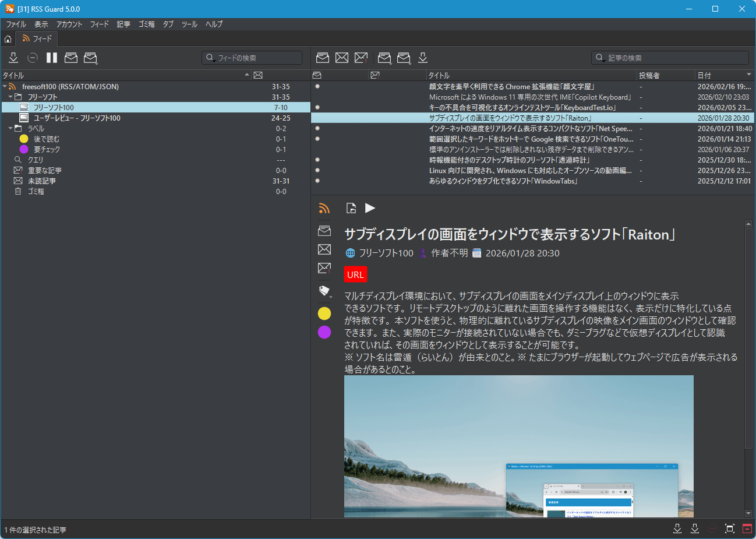This screenshot has width=756, height=539.
Task: Click the purple 要チェック label circle in feed tree
Action: point(24,149)
